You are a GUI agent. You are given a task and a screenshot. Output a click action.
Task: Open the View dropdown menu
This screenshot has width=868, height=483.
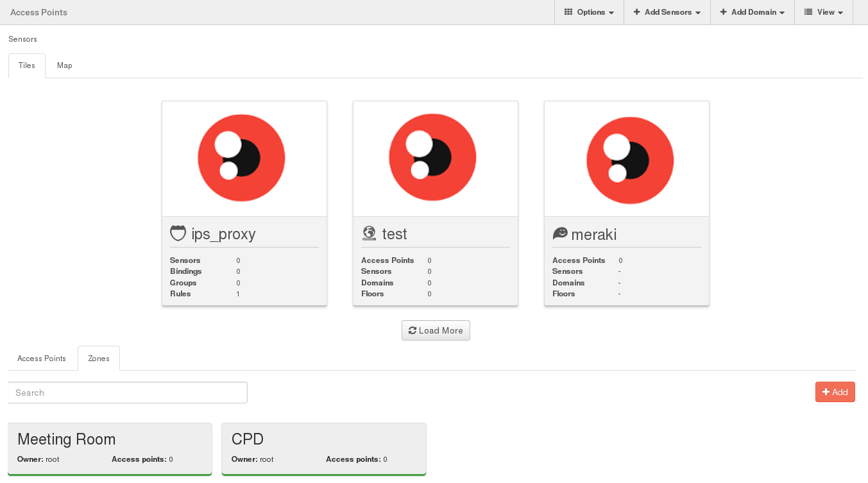tap(824, 12)
